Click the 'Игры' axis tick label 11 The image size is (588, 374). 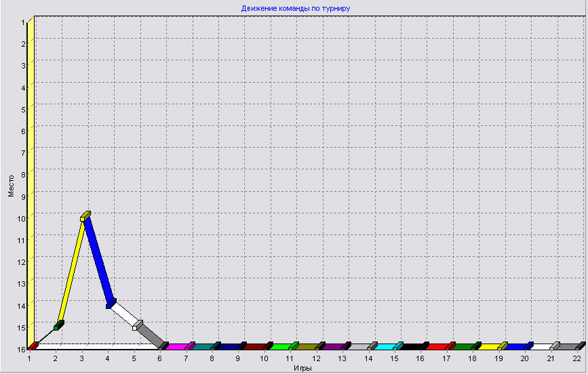tap(290, 358)
